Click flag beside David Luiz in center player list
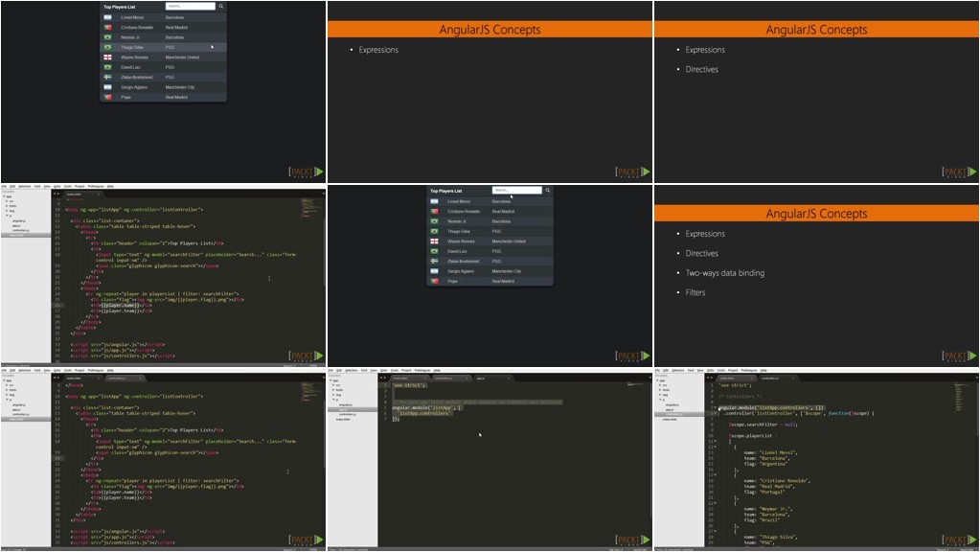 point(434,251)
